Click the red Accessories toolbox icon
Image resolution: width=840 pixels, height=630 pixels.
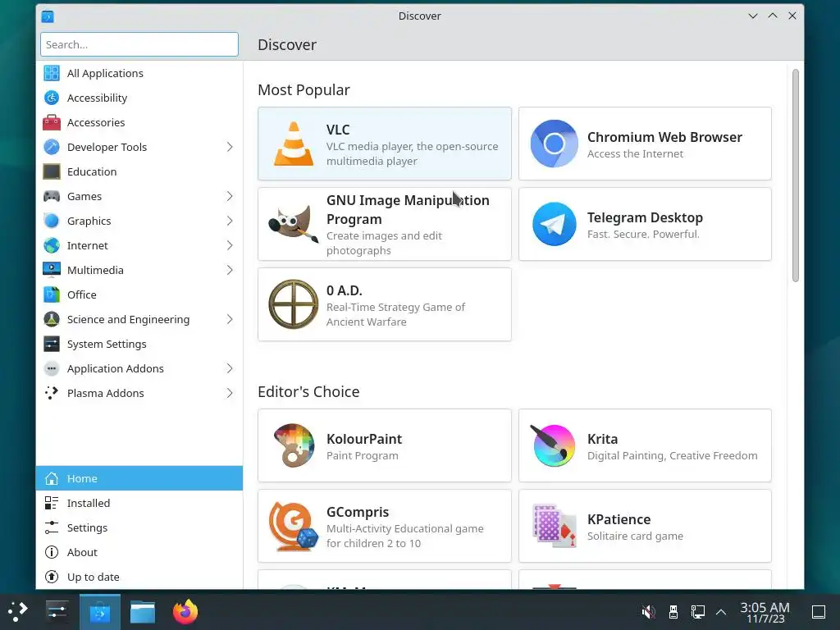click(52, 122)
